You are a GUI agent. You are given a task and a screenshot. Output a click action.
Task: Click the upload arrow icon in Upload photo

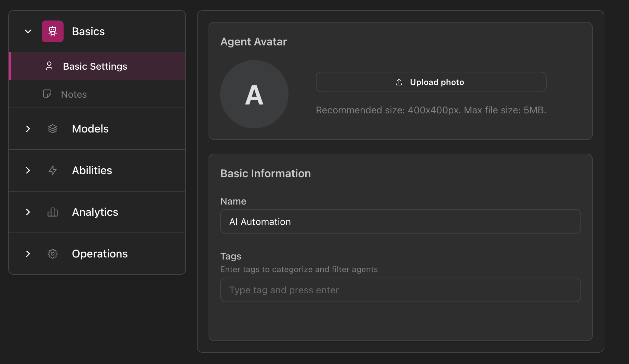point(398,82)
